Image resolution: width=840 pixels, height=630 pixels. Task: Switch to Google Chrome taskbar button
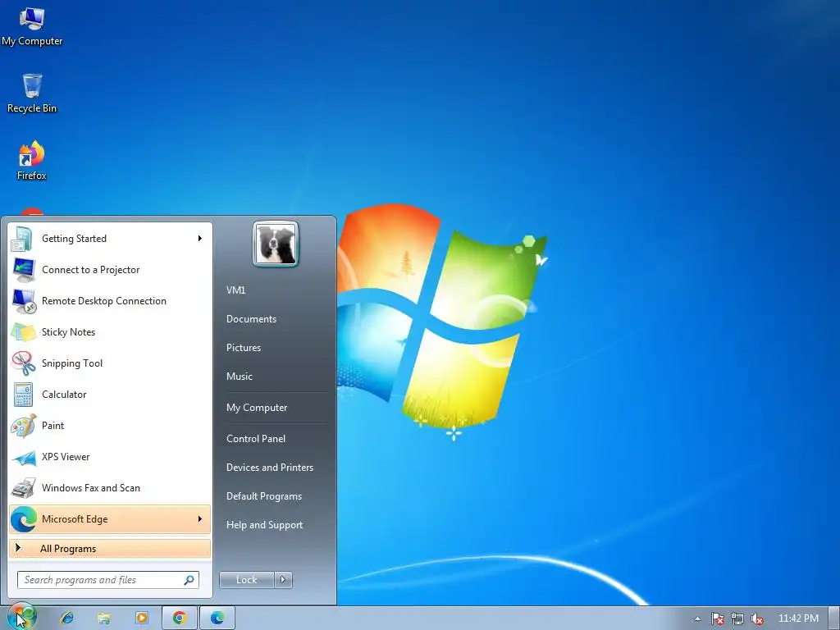[x=180, y=618]
